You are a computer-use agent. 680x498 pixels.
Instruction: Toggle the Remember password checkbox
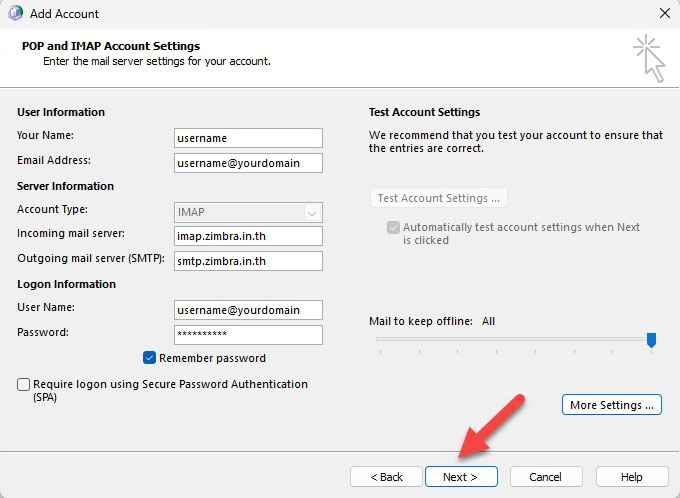pyautogui.click(x=150, y=358)
